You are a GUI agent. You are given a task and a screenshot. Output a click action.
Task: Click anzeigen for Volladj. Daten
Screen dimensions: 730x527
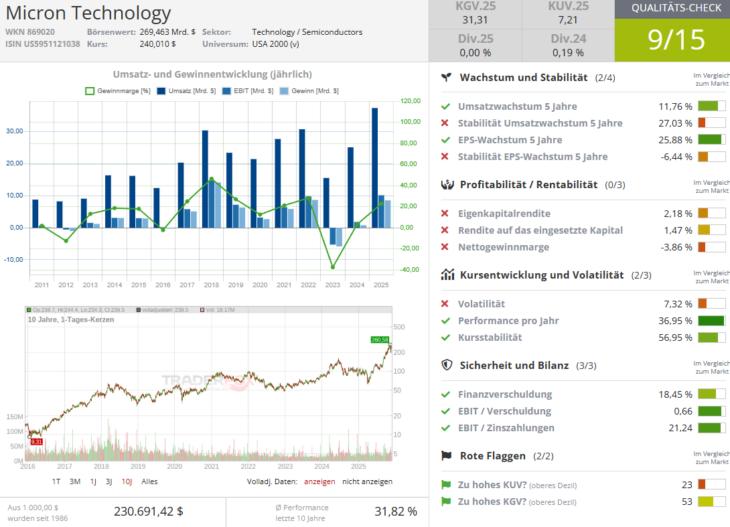(320, 481)
